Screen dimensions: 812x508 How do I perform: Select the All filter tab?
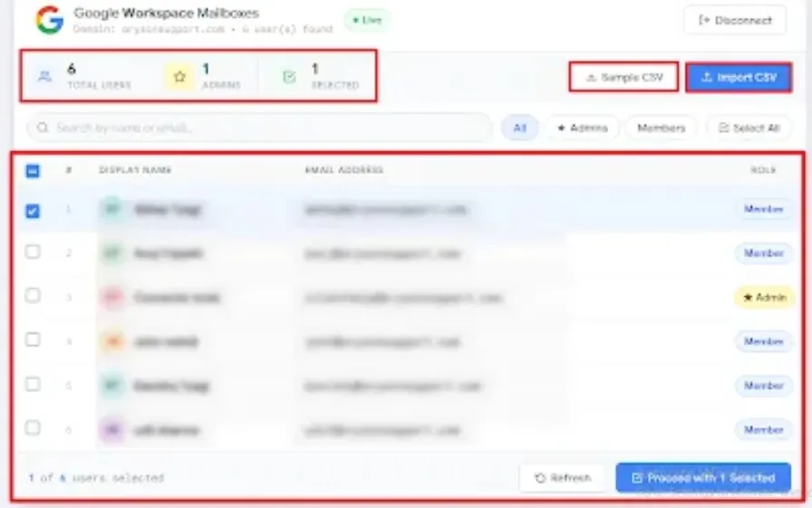(519, 128)
